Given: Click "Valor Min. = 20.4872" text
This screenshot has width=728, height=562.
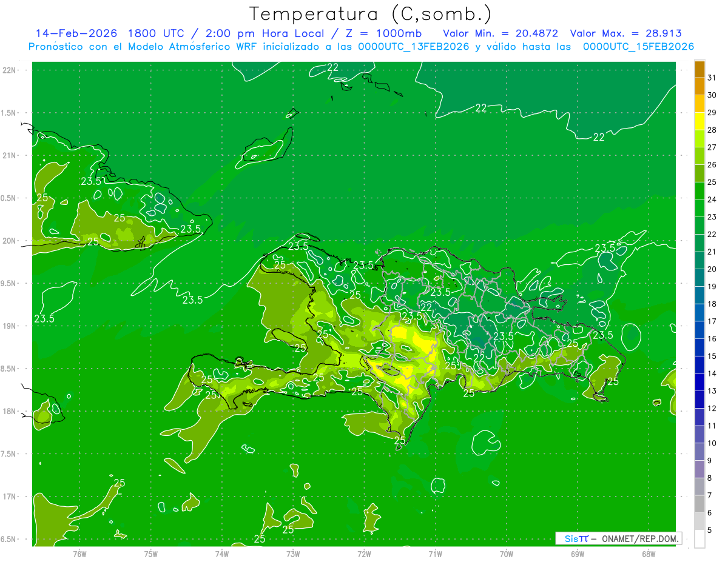Looking at the screenshot, I should (x=500, y=33).
